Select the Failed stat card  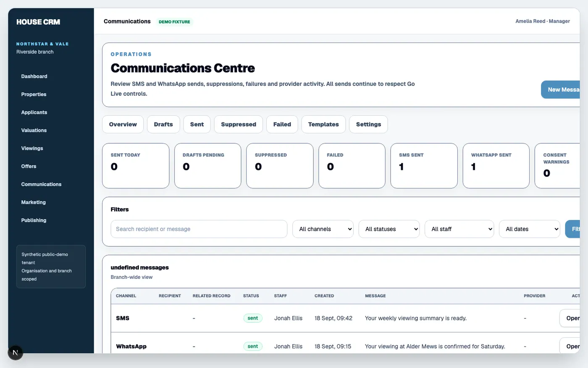[x=352, y=166]
